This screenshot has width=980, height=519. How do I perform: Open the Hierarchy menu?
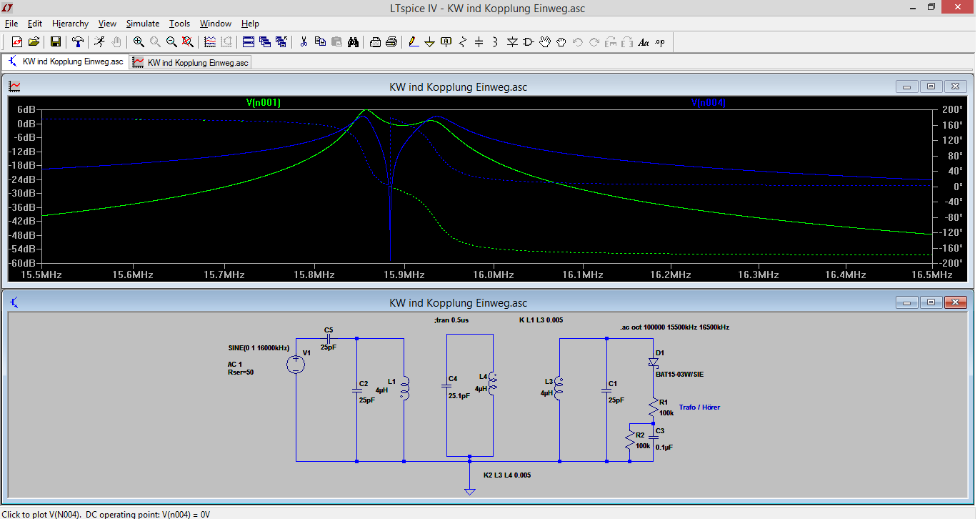tap(70, 24)
